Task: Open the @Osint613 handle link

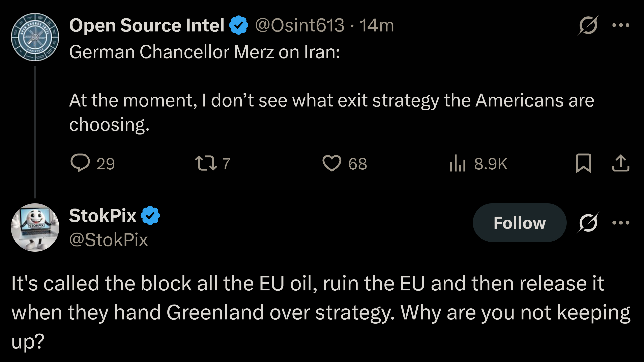Action: click(x=299, y=25)
